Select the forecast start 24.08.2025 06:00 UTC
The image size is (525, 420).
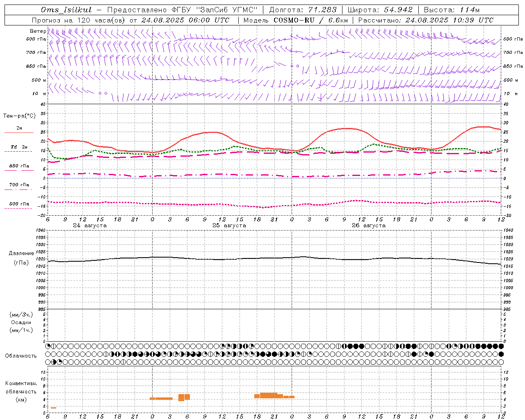point(185,20)
